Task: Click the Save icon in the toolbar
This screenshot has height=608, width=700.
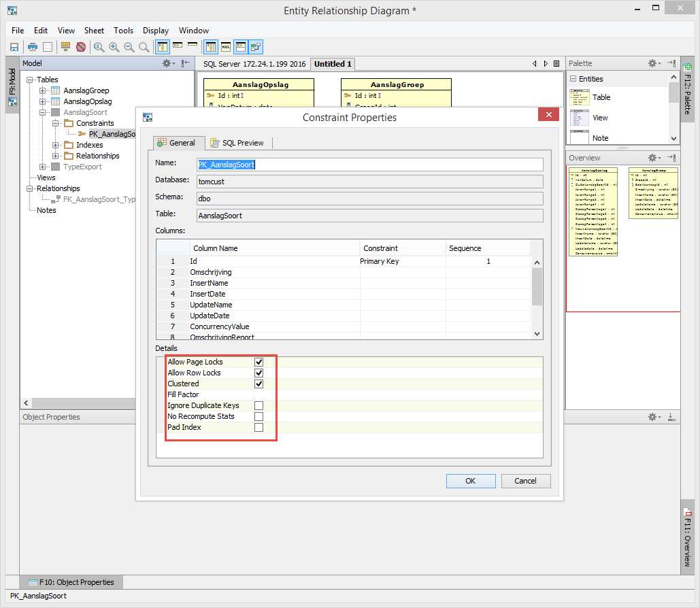Action: (14, 47)
